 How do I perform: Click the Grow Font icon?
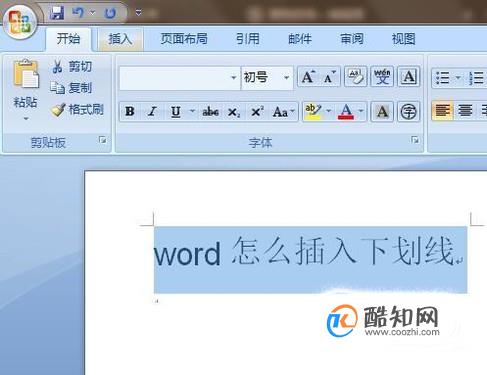[x=308, y=77]
